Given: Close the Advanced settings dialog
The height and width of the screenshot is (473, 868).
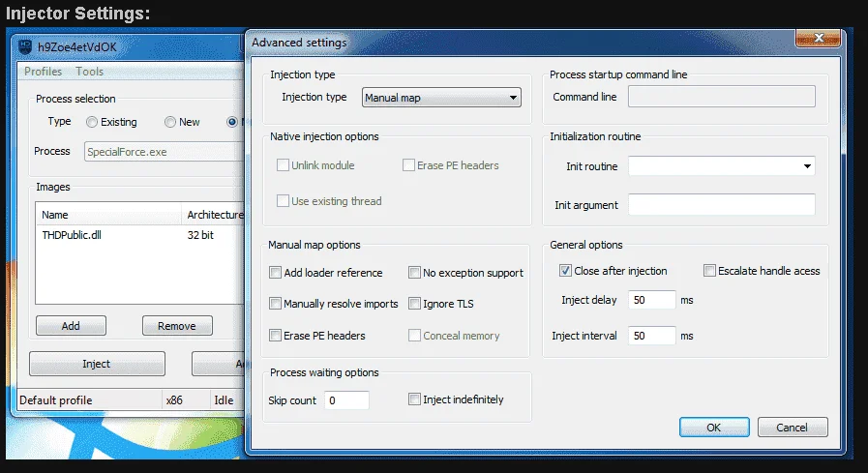Looking at the screenshot, I should point(819,38).
